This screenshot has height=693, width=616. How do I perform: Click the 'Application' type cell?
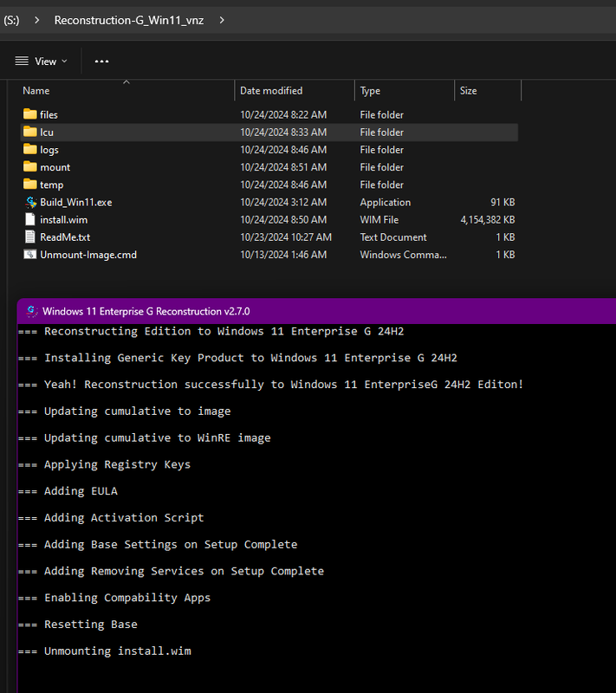(386, 202)
